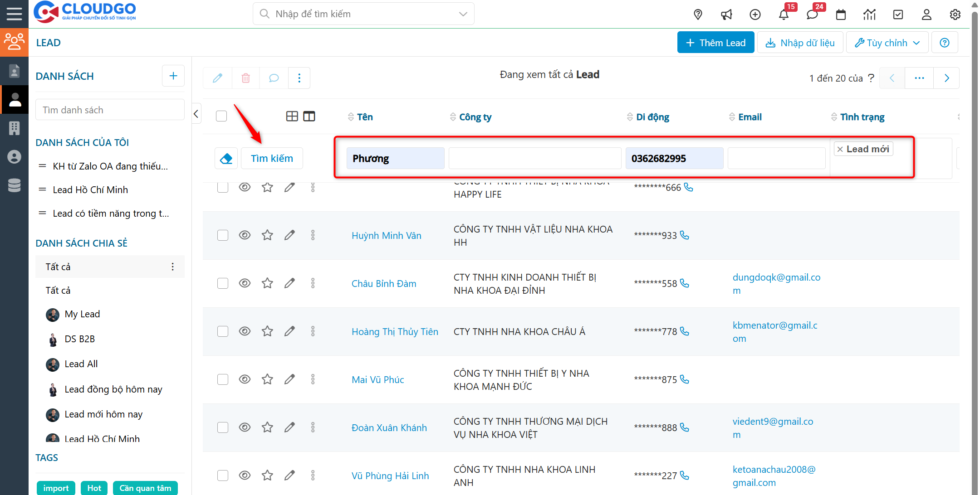Select the My Lead shared list
The image size is (980, 495).
(82, 314)
